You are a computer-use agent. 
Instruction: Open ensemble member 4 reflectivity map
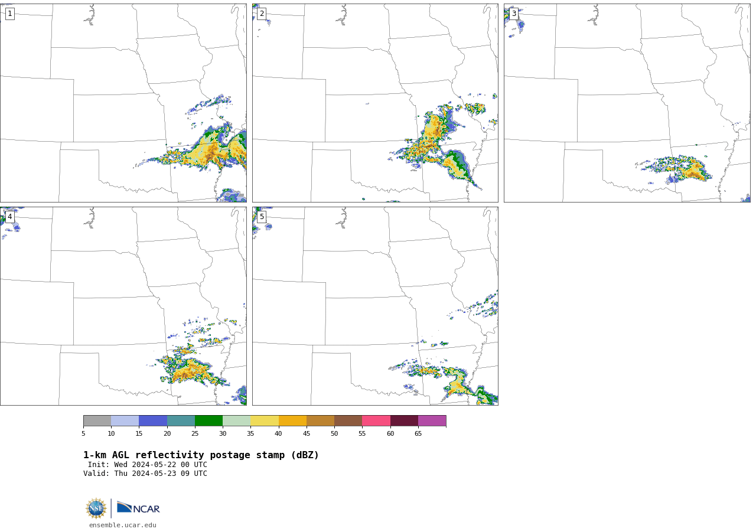(x=123, y=306)
